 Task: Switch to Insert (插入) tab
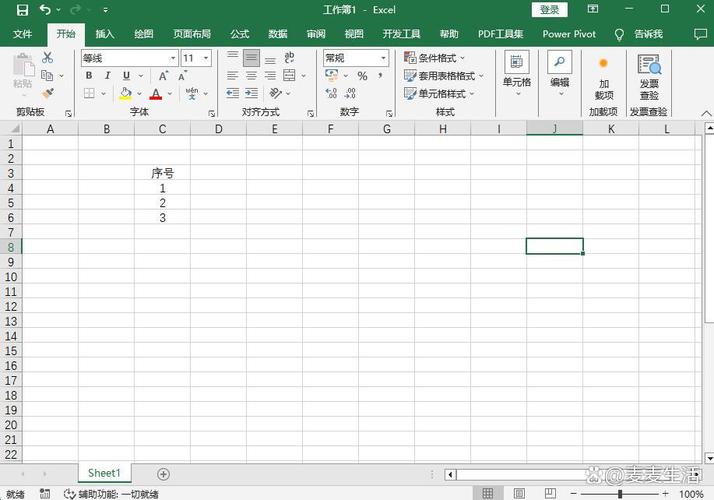coord(104,34)
